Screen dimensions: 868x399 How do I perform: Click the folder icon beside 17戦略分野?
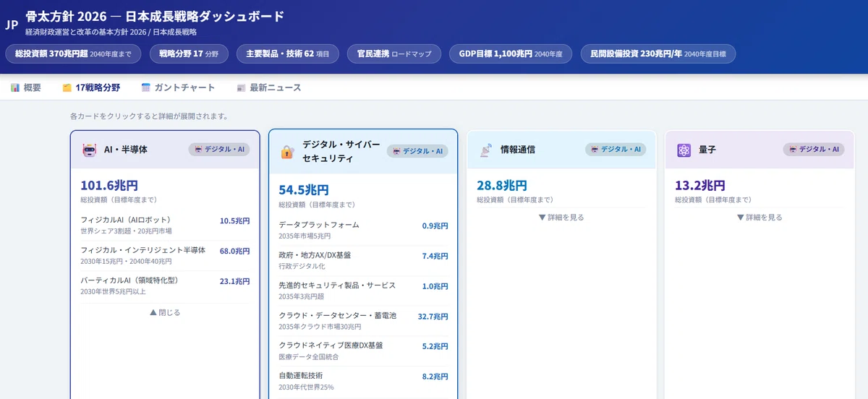click(x=67, y=87)
